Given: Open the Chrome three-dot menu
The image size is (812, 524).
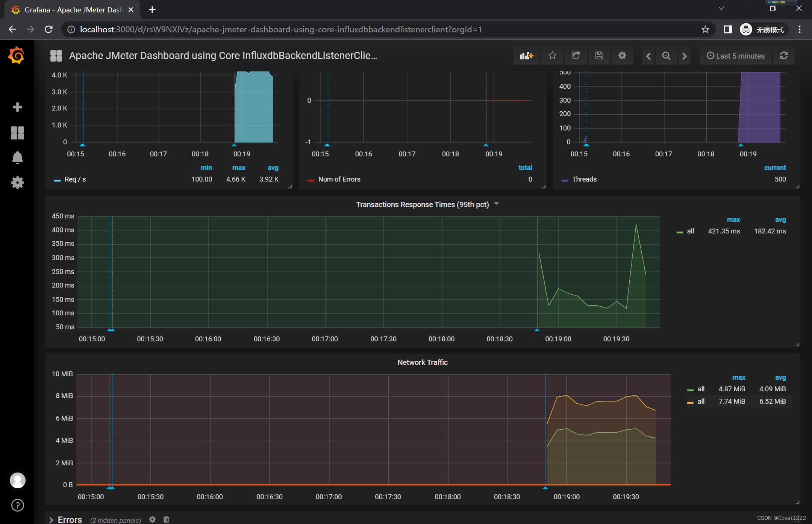Looking at the screenshot, I should coord(800,29).
